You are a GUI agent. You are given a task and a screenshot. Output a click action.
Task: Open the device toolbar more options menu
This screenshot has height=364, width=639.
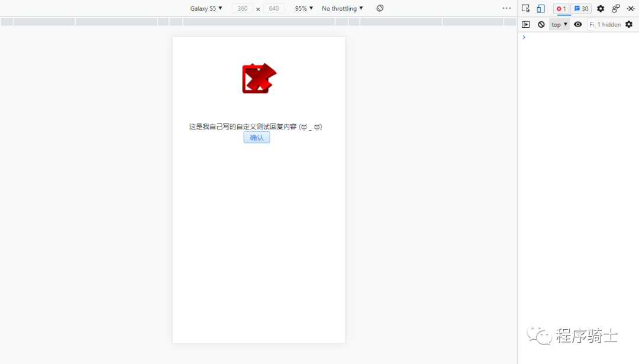pyautogui.click(x=506, y=8)
